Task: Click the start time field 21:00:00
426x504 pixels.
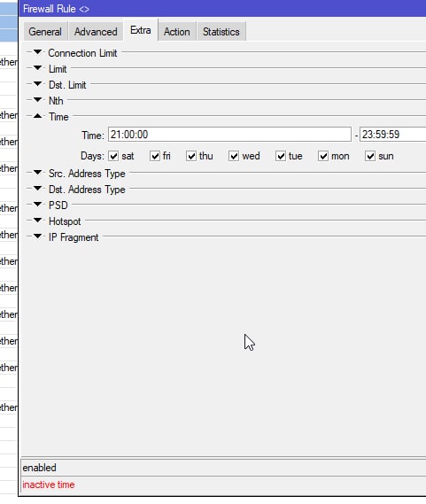Action: [x=229, y=135]
